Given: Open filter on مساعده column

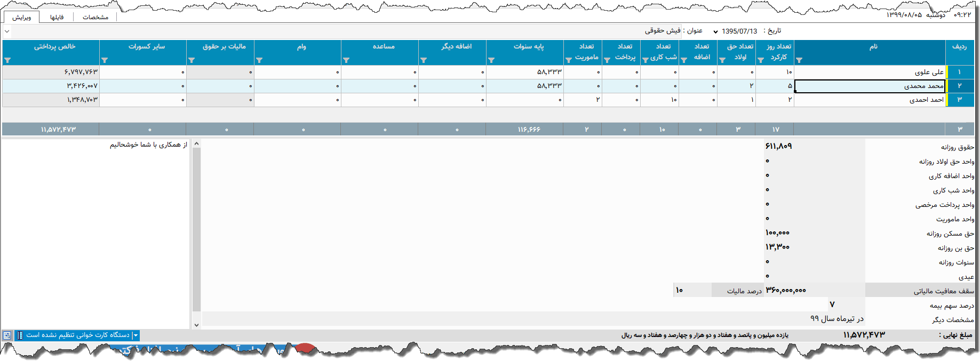Looking at the screenshot, I should pos(346,60).
